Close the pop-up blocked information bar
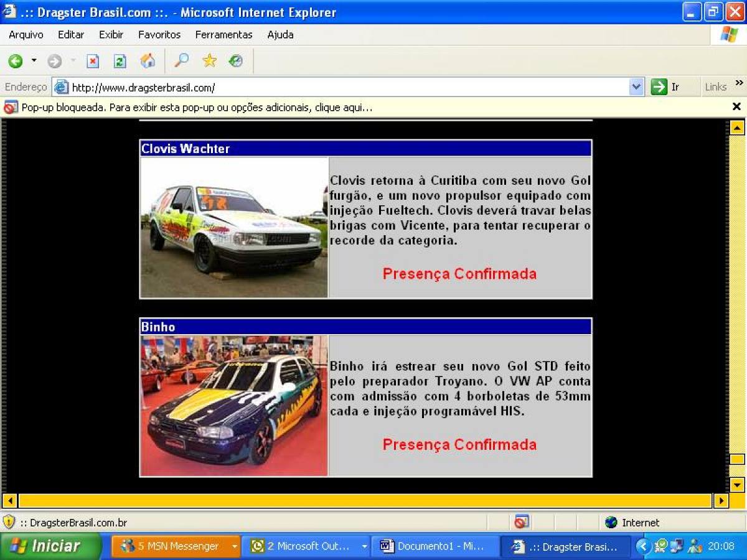The image size is (747, 560). [x=736, y=107]
